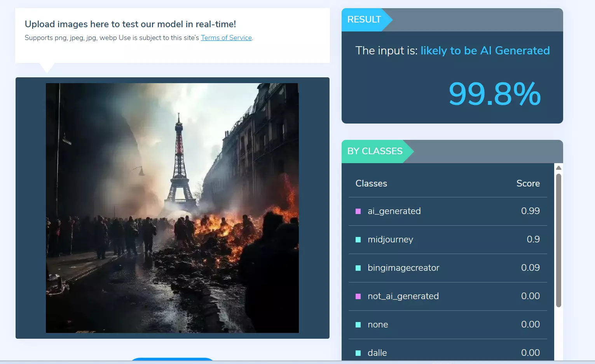Click the ai_generated class label
595x364 pixels.
click(x=394, y=211)
